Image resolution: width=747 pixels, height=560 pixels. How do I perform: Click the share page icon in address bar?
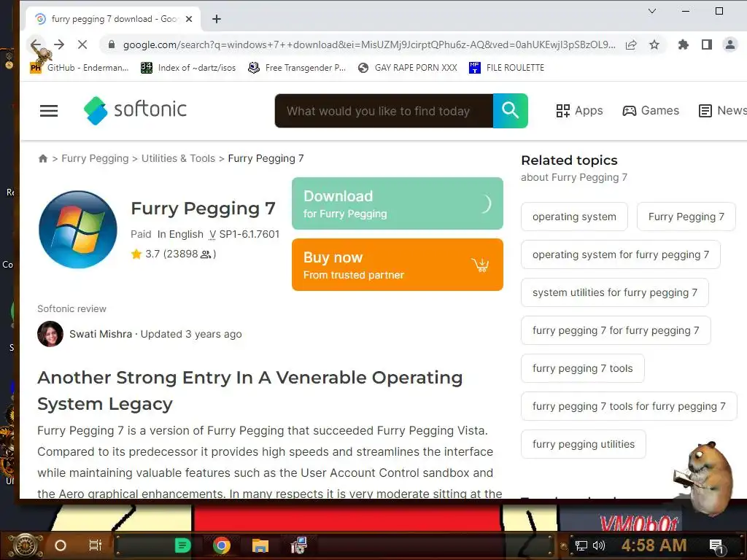pyautogui.click(x=631, y=44)
